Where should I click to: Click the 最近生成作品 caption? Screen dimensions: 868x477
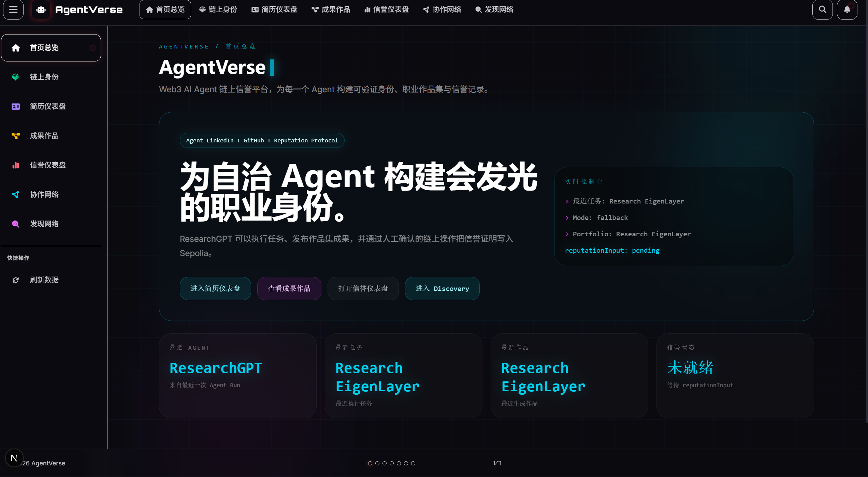pos(520,404)
